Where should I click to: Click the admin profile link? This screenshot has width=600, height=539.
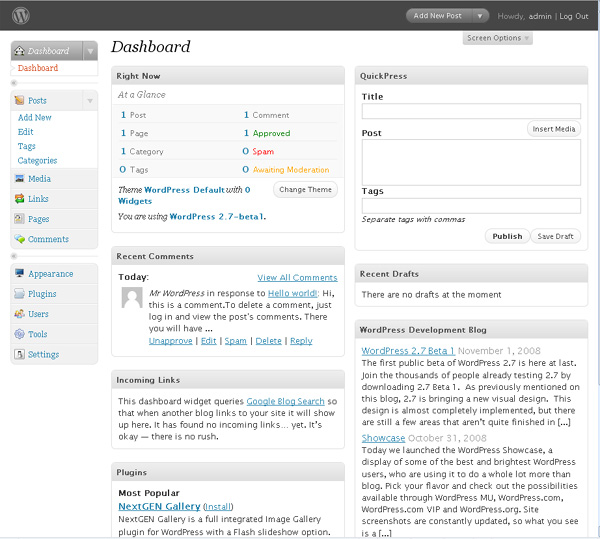[x=540, y=16]
